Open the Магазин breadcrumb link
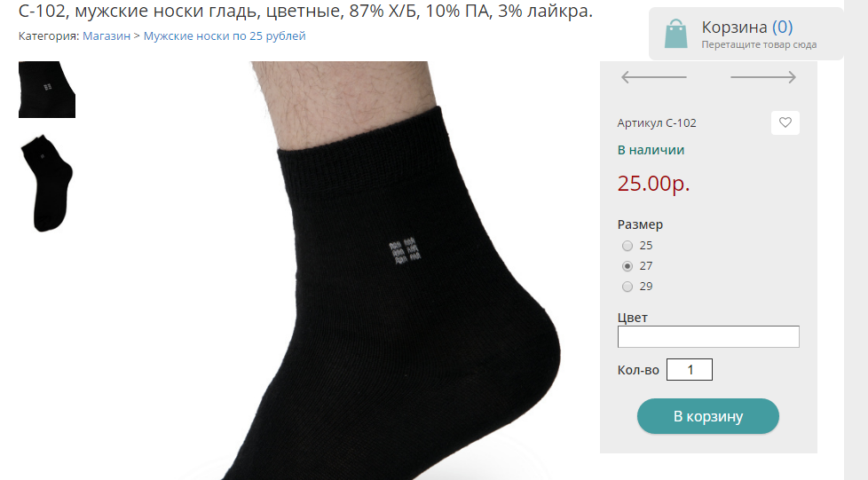Screen dimensions: 868x480 point(107,36)
